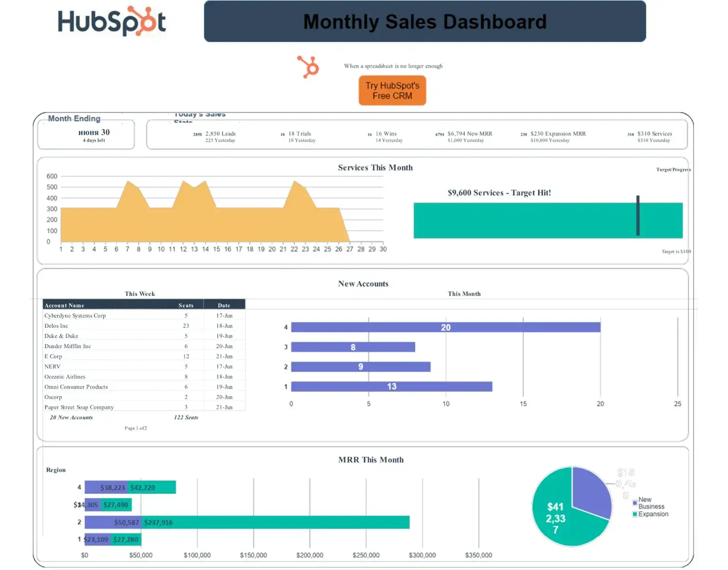Toggle the Expansion legend entry
Viewport: 728px width, 570px height.
pos(650,514)
